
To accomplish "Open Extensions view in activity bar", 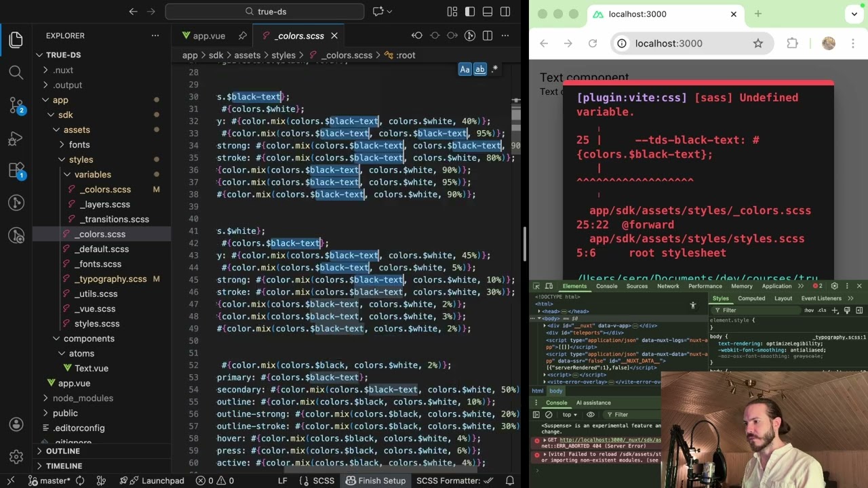I will tap(16, 171).
